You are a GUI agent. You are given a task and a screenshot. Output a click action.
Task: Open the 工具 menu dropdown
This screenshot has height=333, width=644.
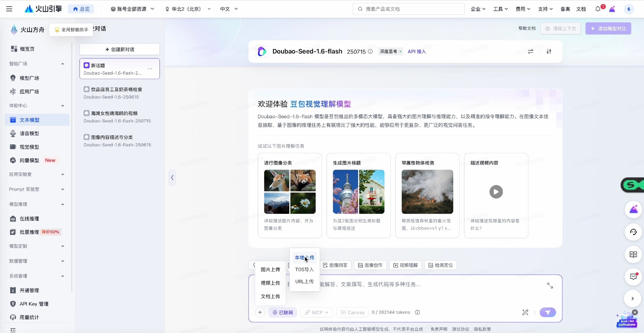[x=500, y=9]
